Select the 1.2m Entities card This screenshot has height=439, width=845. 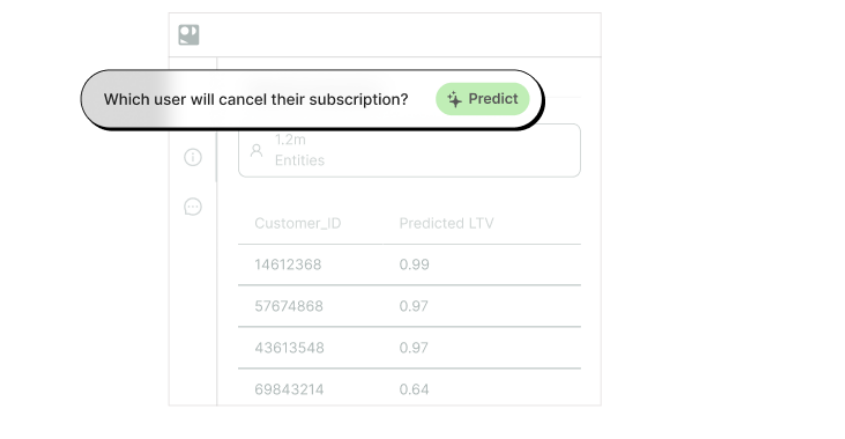410,150
